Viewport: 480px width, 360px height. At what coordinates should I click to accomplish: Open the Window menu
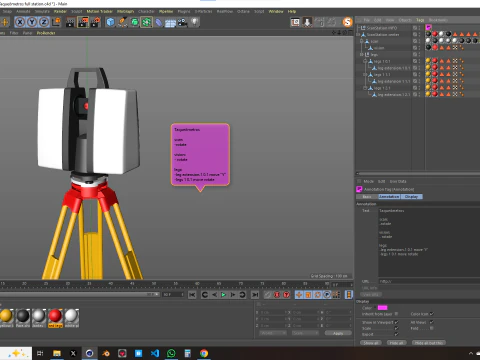point(276,11)
